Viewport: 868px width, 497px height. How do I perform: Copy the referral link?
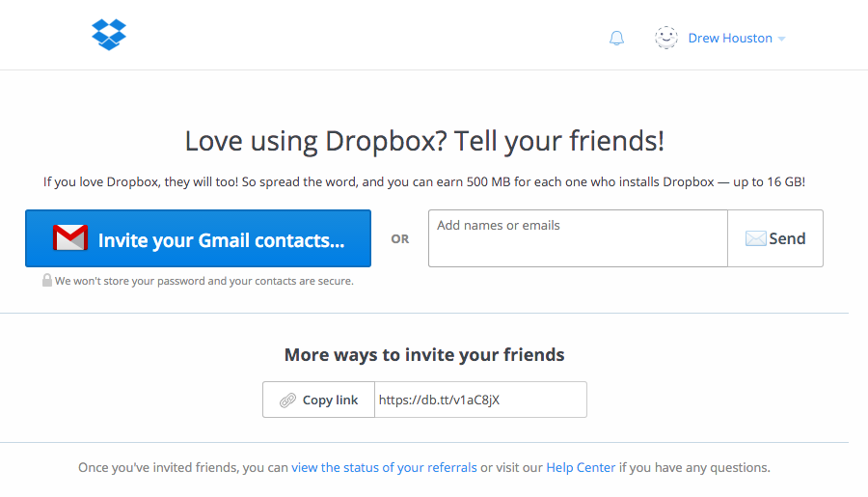coord(319,400)
